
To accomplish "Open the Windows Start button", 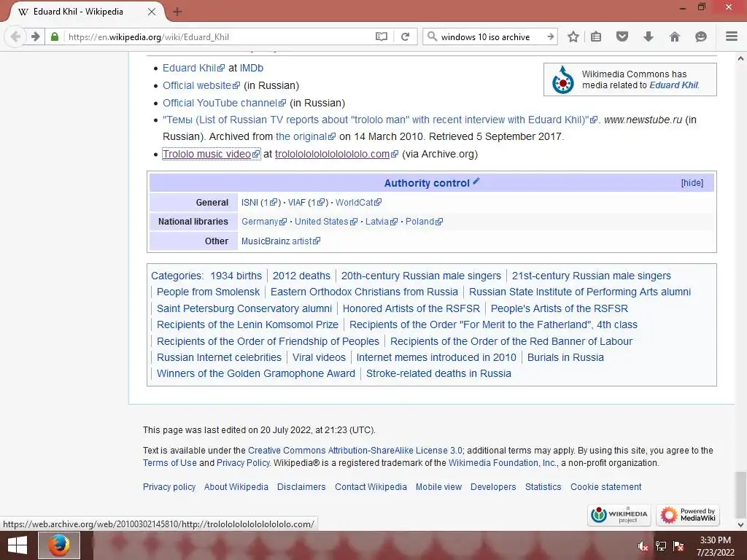I will pos(18,545).
